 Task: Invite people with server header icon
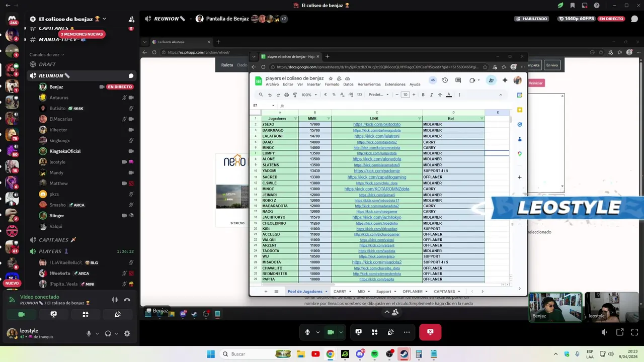coord(131,19)
